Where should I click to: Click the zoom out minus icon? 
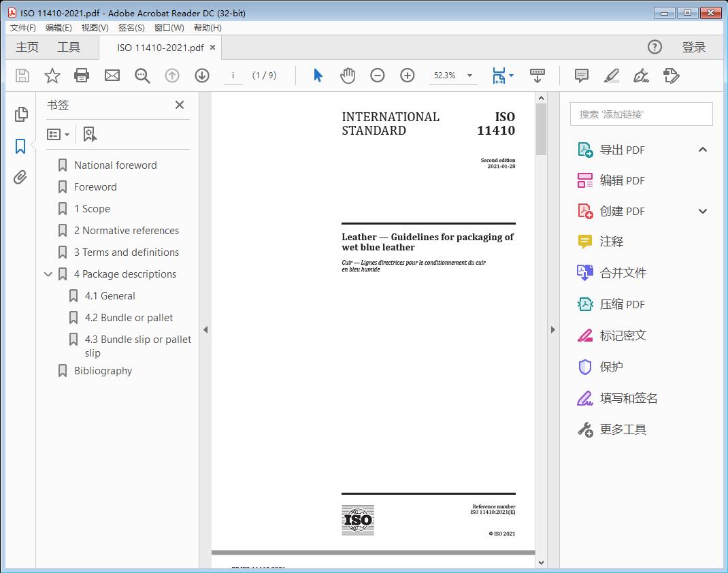click(x=378, y=76)
